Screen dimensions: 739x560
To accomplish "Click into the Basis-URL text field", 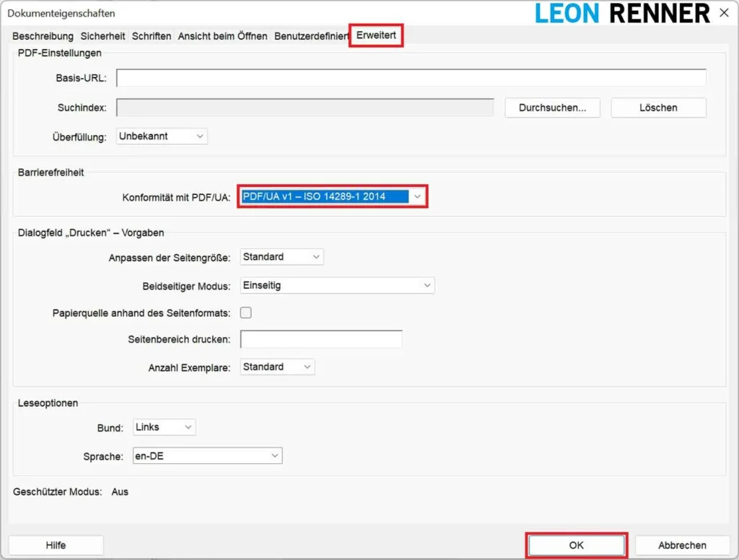I will coord(411,78).
